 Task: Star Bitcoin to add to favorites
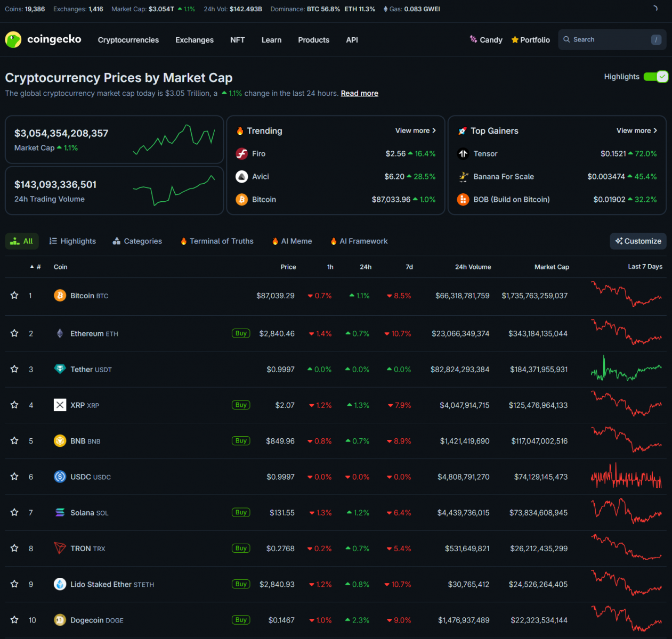pos(14,296)
